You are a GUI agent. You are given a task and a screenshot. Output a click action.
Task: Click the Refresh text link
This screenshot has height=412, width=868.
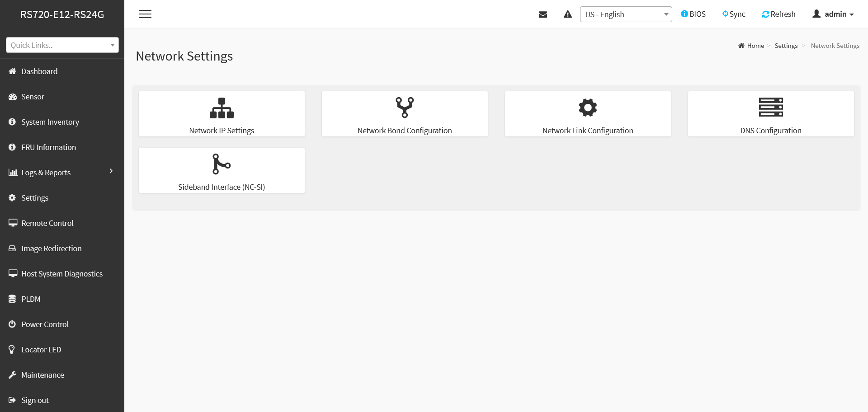tap(783, 14)
